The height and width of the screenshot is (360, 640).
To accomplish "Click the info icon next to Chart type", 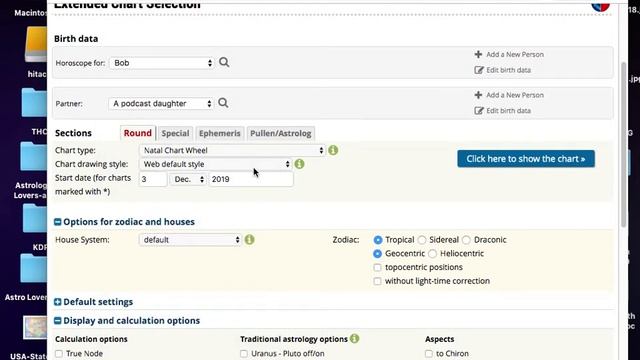I will point(333,150).
